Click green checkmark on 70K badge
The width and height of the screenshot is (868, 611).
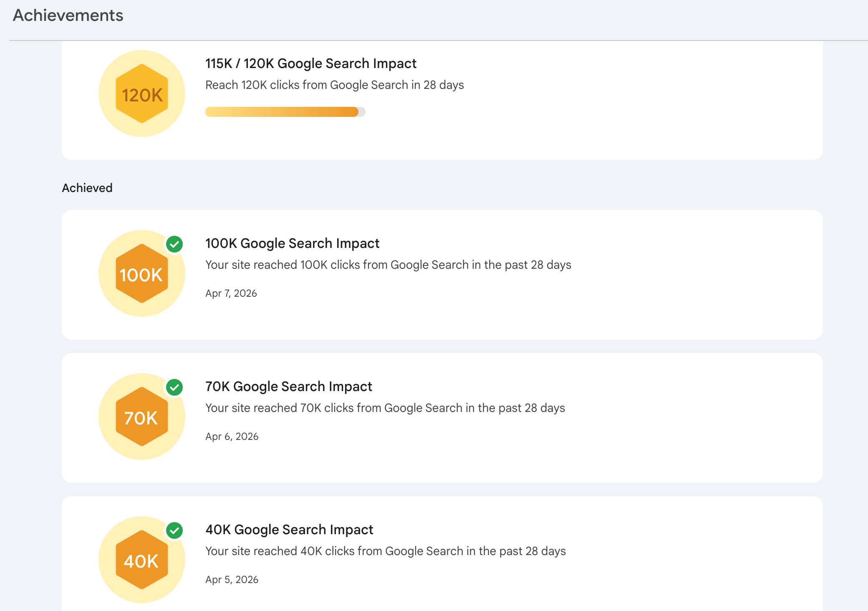174,387
